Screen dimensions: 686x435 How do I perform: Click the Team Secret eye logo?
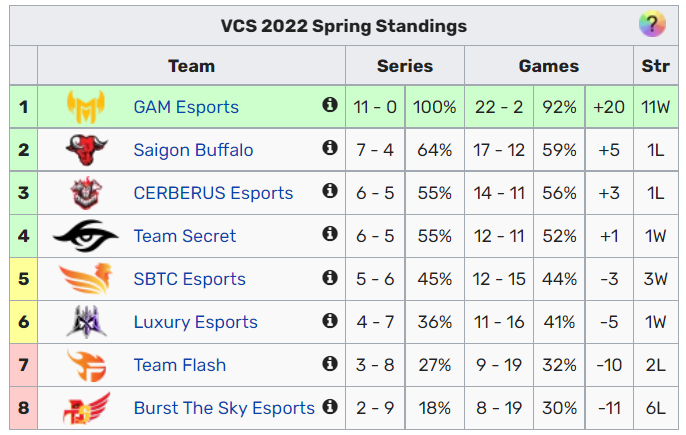pyautogui.click(x=85, y=236)
